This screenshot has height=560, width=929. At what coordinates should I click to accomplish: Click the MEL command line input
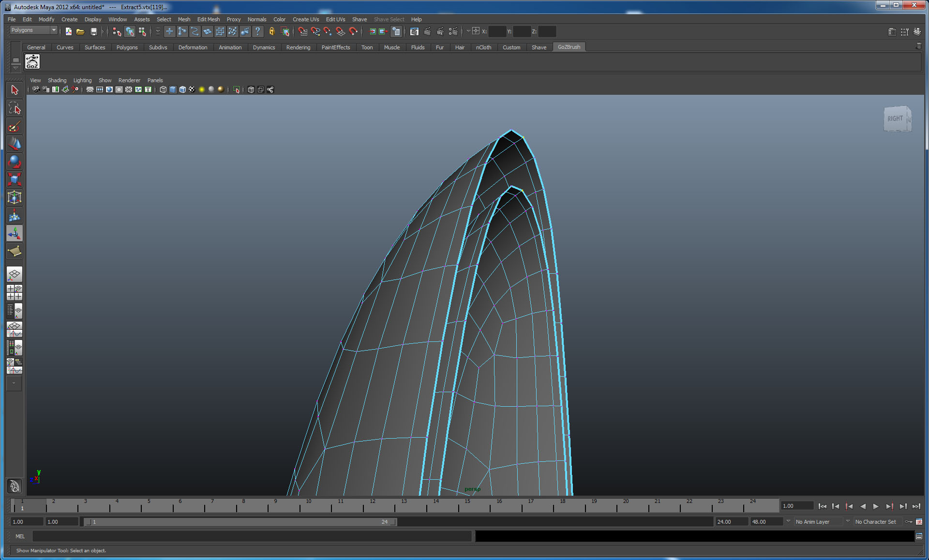click(x=252, y=536)
